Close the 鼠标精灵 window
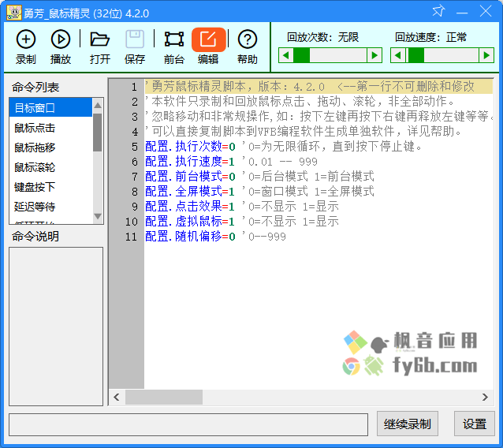Image resolution: width=503 pixels, height=448 pixels. [486, 12]
